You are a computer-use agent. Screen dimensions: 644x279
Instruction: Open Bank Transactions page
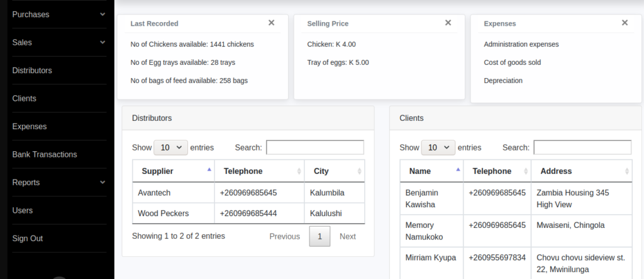(45, 154)
